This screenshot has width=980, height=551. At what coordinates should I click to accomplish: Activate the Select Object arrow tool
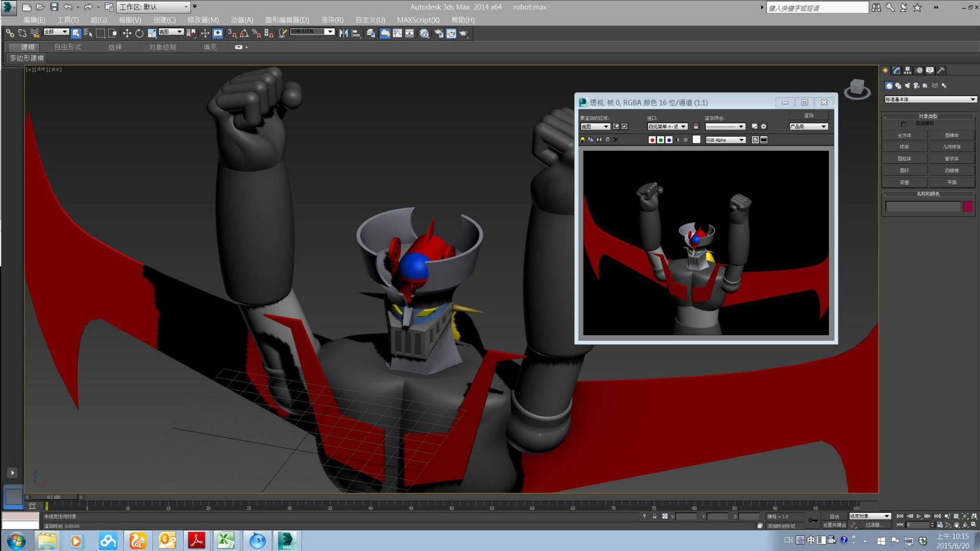(x=76, y=33)
